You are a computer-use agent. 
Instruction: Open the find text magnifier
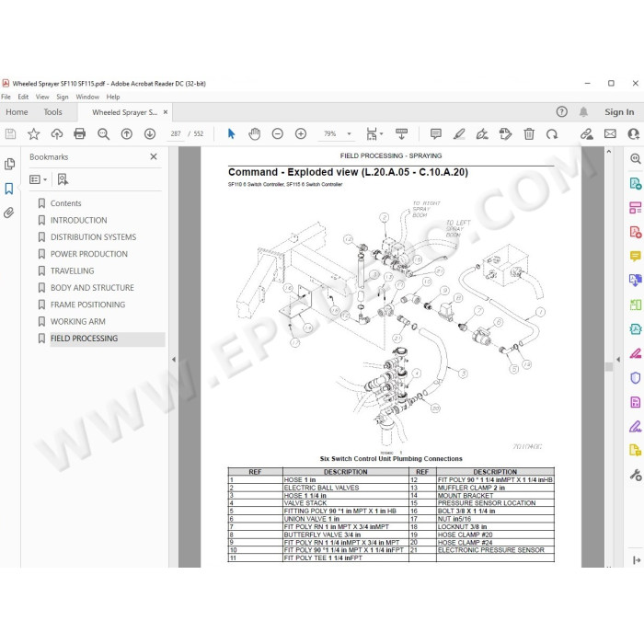[x=103, y=134]
